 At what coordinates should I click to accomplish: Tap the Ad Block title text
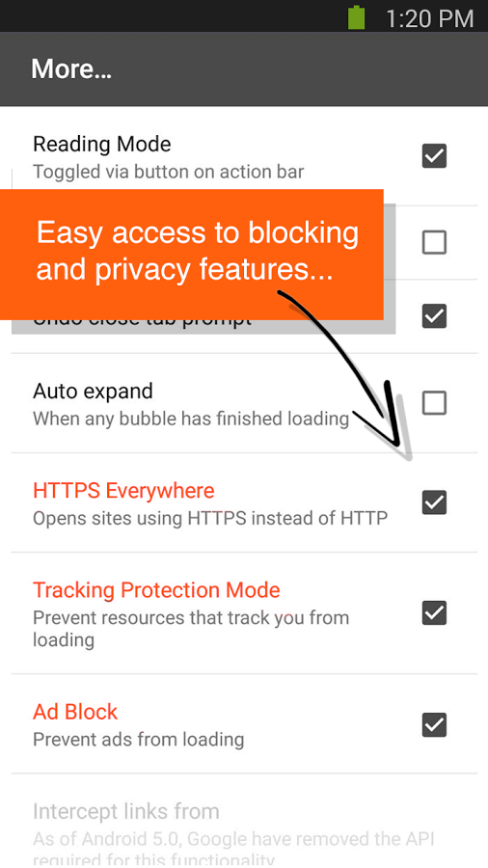click(x=75, y=712)
